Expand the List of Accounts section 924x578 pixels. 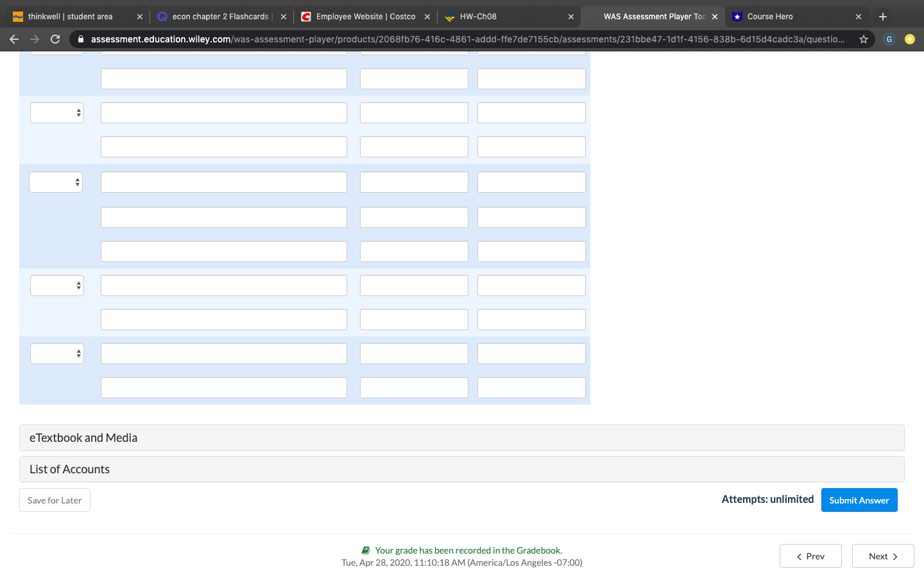tap(462, 469)
